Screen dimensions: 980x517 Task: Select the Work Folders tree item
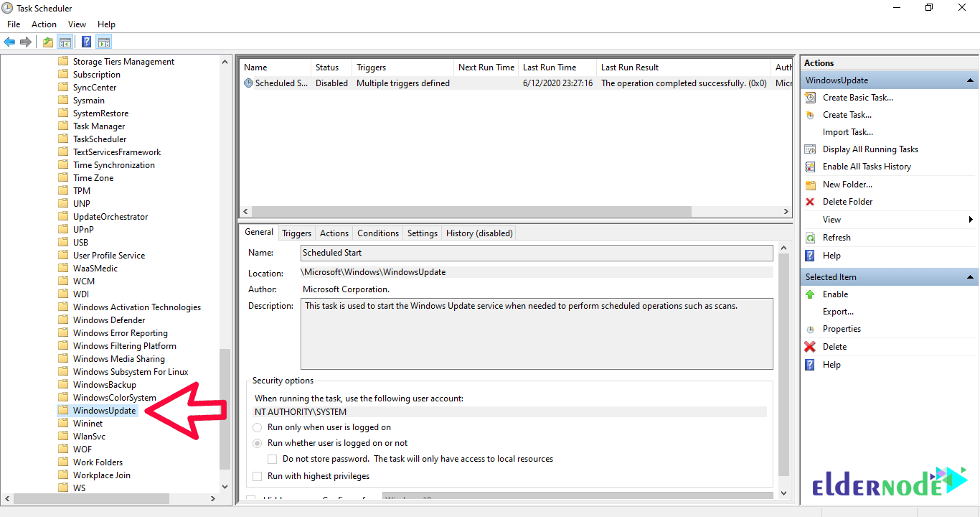[x=98, y=462]
